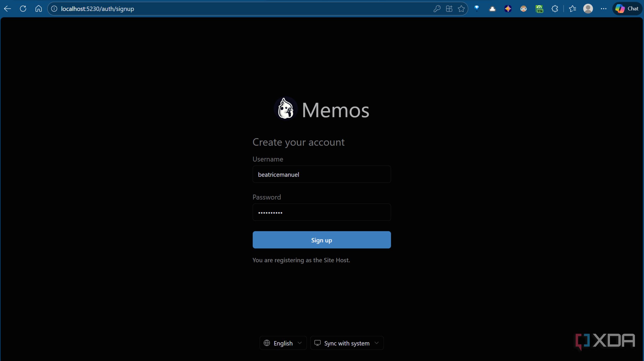644x361 pixels.
Task: Focus the Username input field
Action: coord(322,174)
